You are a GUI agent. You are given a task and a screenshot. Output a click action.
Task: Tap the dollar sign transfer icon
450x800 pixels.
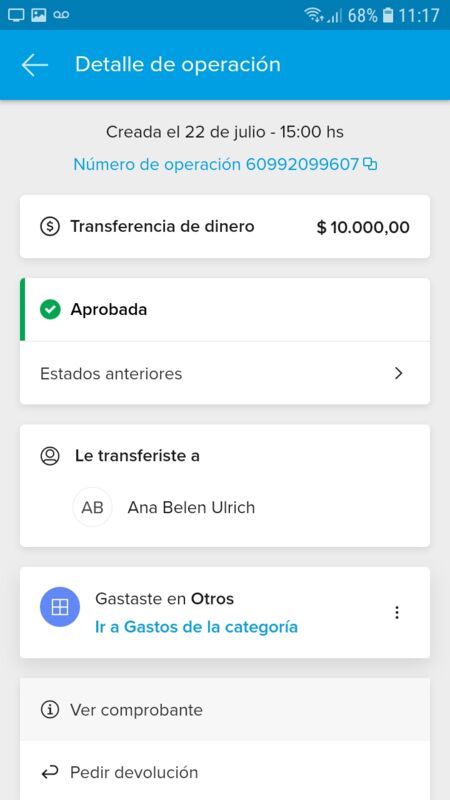(49, 227)
